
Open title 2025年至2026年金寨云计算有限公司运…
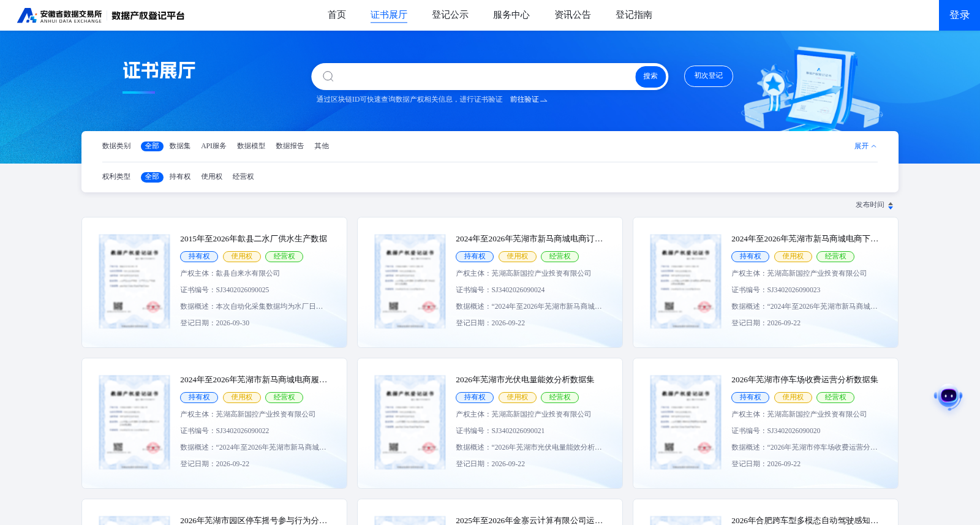(529, 520)
